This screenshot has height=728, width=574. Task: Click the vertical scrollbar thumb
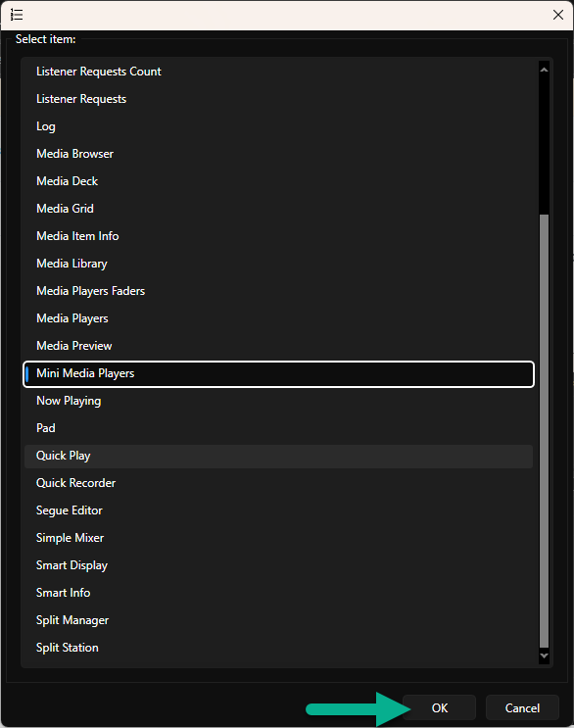point(544,431)
